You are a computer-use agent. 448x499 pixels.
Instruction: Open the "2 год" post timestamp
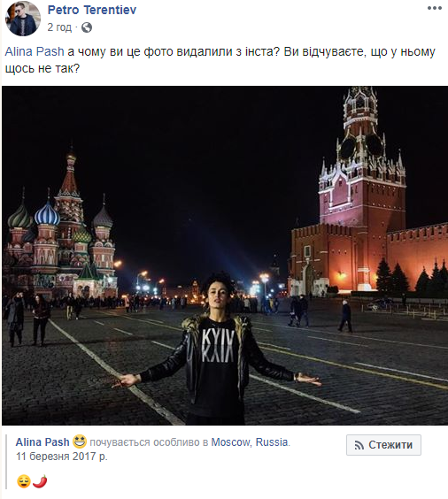(59, 27)
